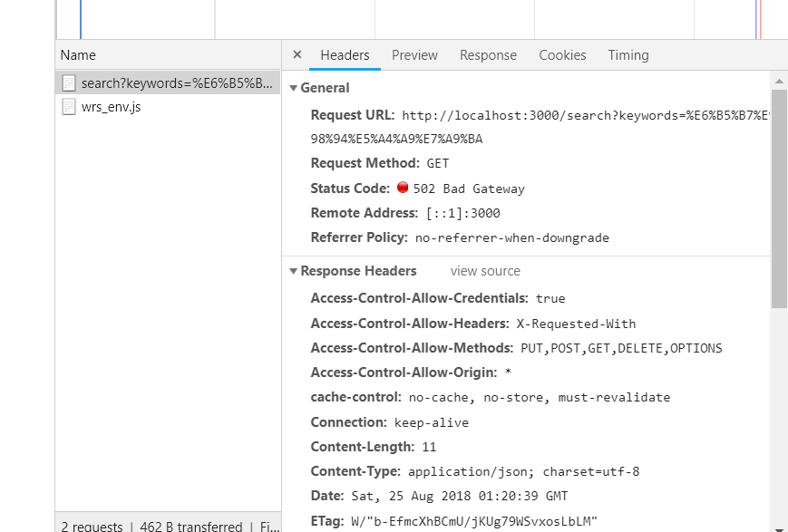Click PUT,POST,GET,DELETE,OPTIONS methods value
This screenshot has height=532, width=788.
point(622,348)
